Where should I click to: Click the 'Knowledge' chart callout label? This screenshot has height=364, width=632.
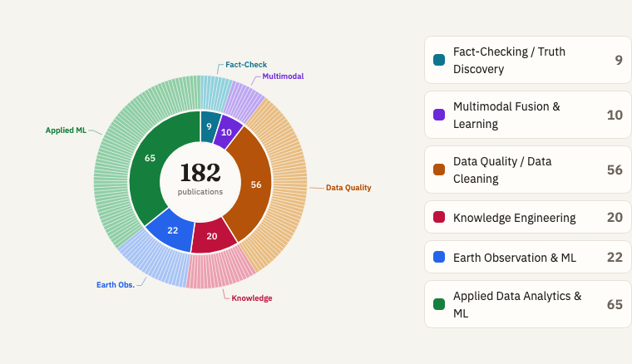252,298
